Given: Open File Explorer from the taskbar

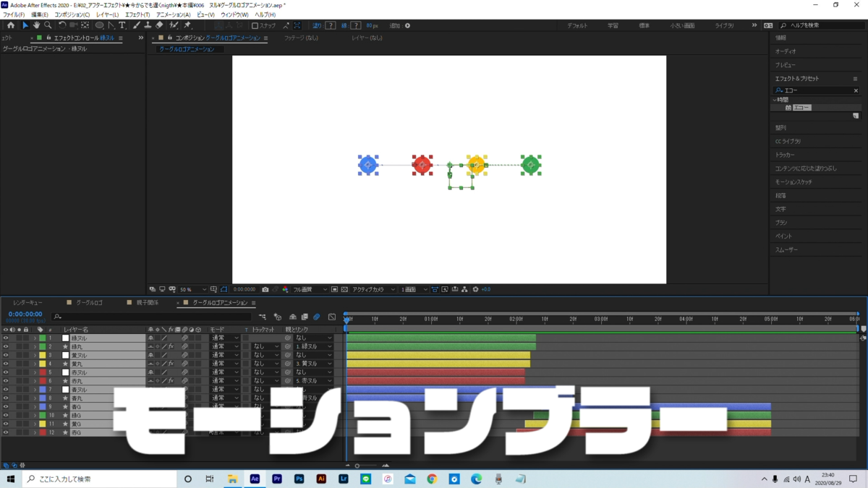Looking at the screenshot, I should (233, 479).
